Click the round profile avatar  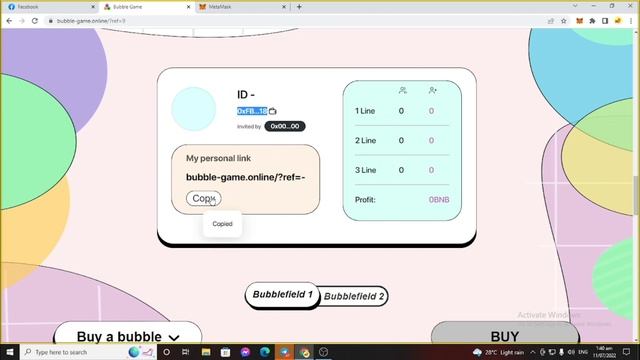(193, 109)
